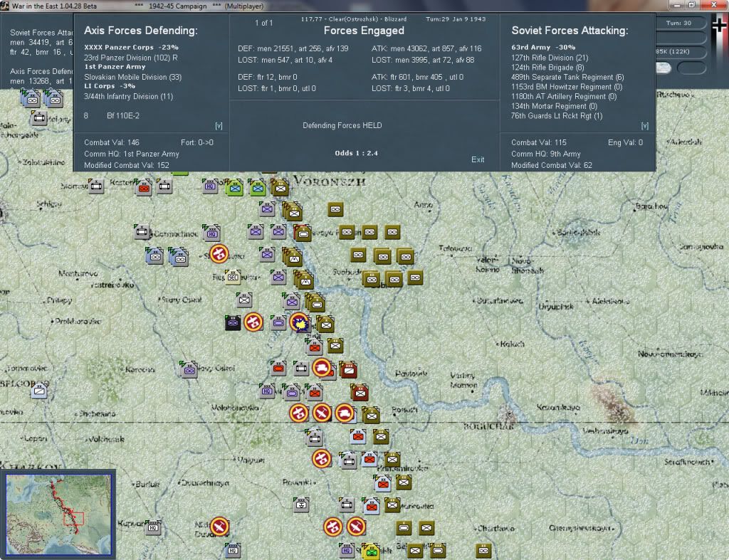Click the 'Bf 110E-2' aircraft entry
Viewport: 729px width, 560px height.
pyautogui.click(x=122, y=116)
